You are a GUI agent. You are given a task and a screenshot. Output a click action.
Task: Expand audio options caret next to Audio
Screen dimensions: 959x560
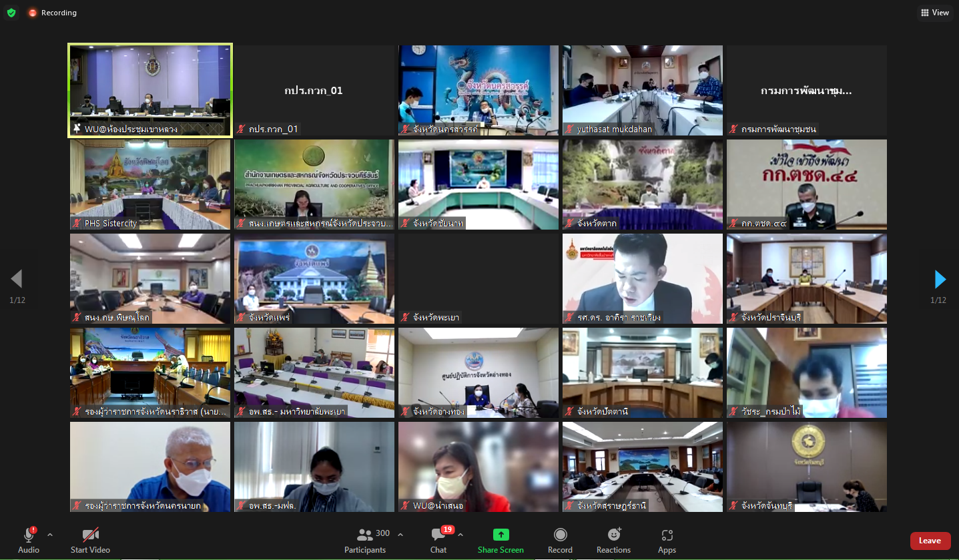(x=50, y=535)
